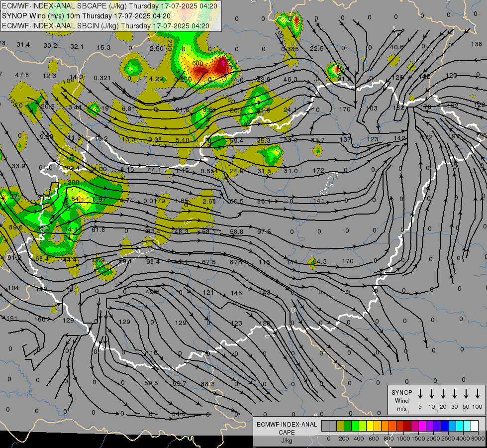Click the 'J/kg' unit label in legend

287,441
